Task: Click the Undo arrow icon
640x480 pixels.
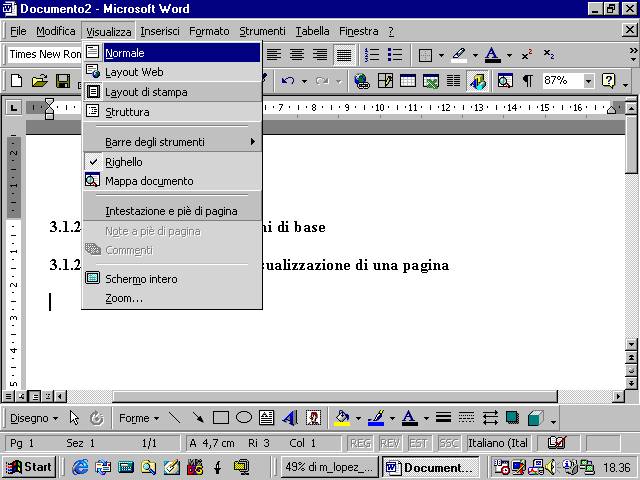Action: (x=288, y=81)
